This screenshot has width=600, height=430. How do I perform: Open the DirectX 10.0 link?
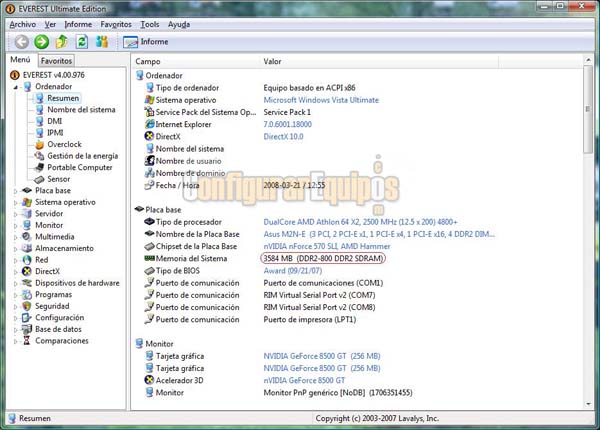point(283,137)
